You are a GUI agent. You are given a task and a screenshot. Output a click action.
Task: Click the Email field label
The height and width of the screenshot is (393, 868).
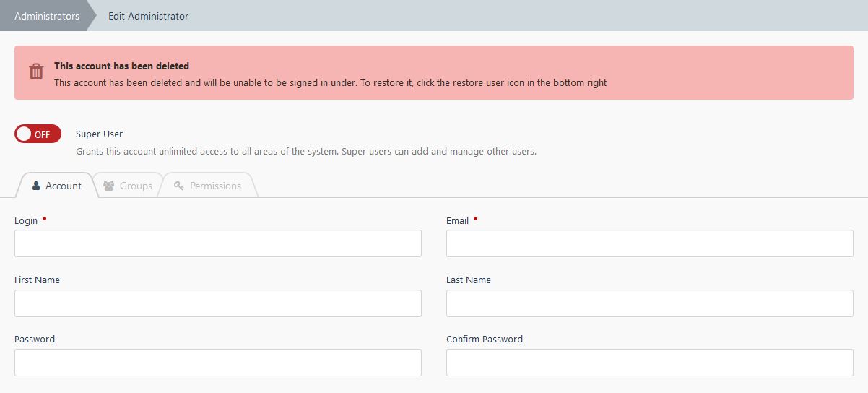point(458,220)
